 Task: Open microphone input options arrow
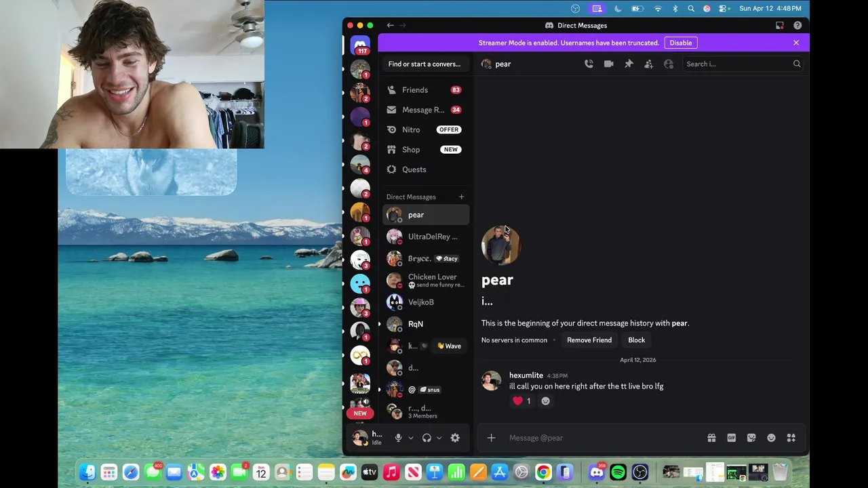click(410, 438)
